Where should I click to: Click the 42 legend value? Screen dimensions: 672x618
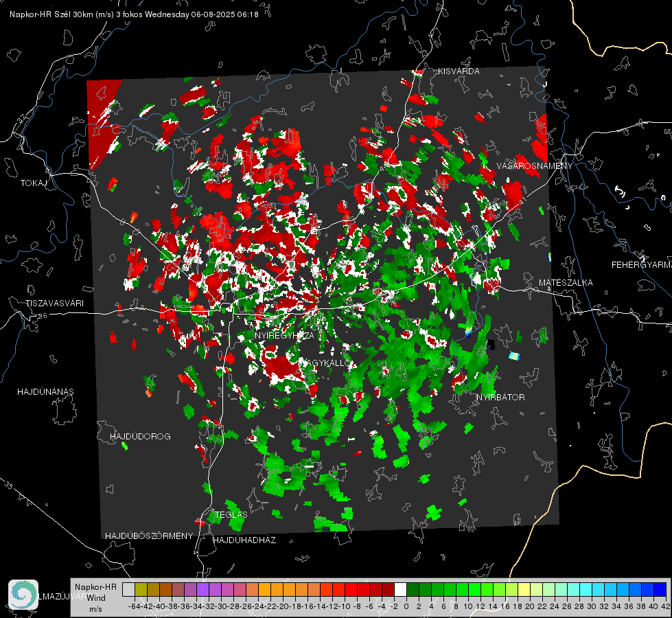666,606
